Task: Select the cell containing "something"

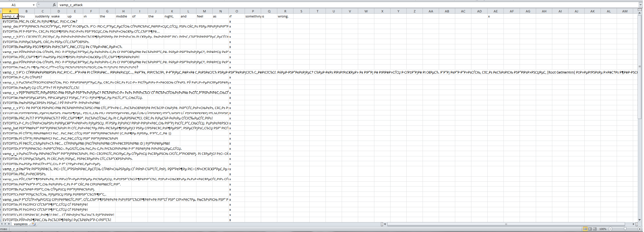Action: tap(253, 16)
